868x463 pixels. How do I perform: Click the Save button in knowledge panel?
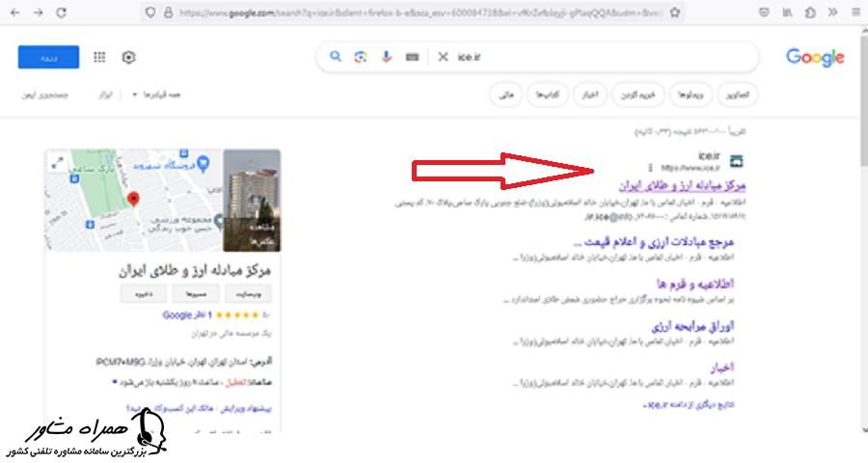pyautogui.click(x=144, y=294)
